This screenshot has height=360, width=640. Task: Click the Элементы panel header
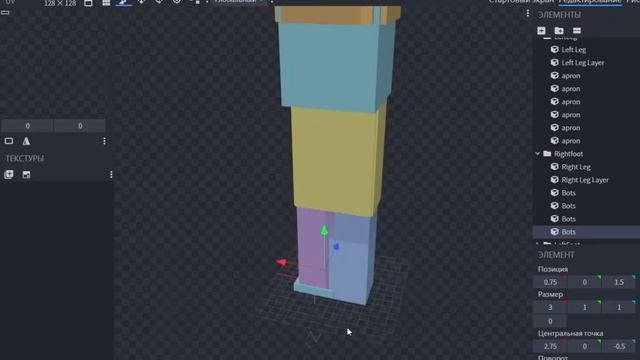coord(559,15)
